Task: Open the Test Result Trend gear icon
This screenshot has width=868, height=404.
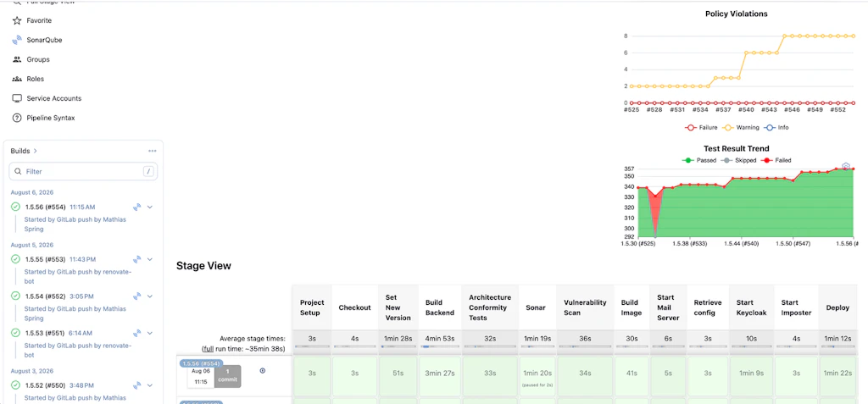Action: tap(846, 166)
